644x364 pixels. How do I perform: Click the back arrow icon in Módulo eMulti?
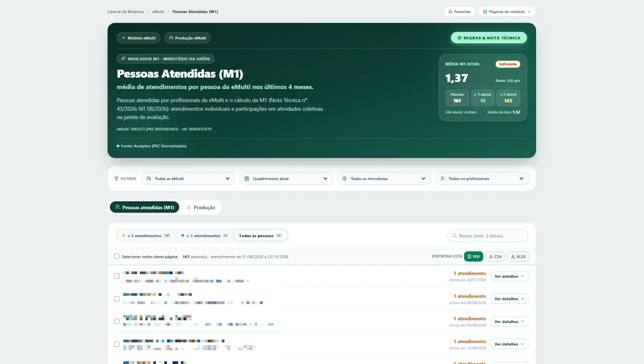coord(124,38)
